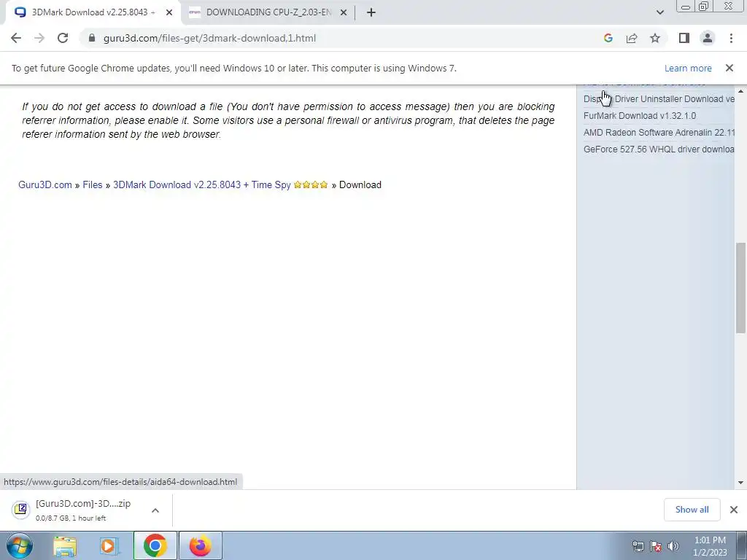Viewport: 747px width, 560px height.
Task: Show all downloads
Action: [x=692, y=510]
